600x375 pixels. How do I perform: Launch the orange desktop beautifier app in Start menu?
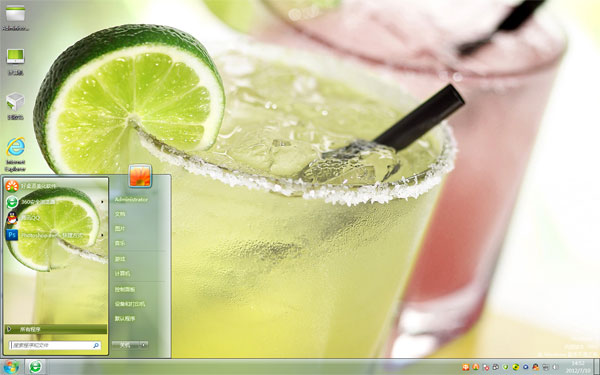[55, 186]
